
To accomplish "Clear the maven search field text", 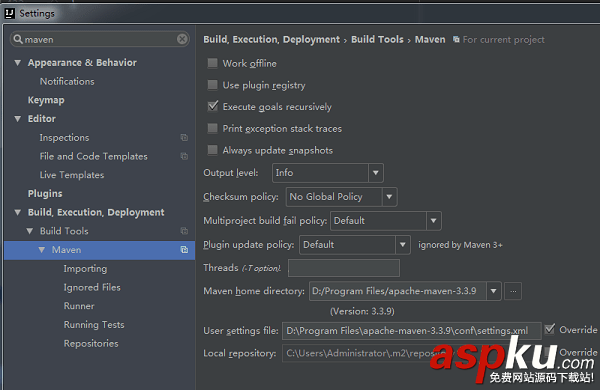I will click(x=183, y=39).
